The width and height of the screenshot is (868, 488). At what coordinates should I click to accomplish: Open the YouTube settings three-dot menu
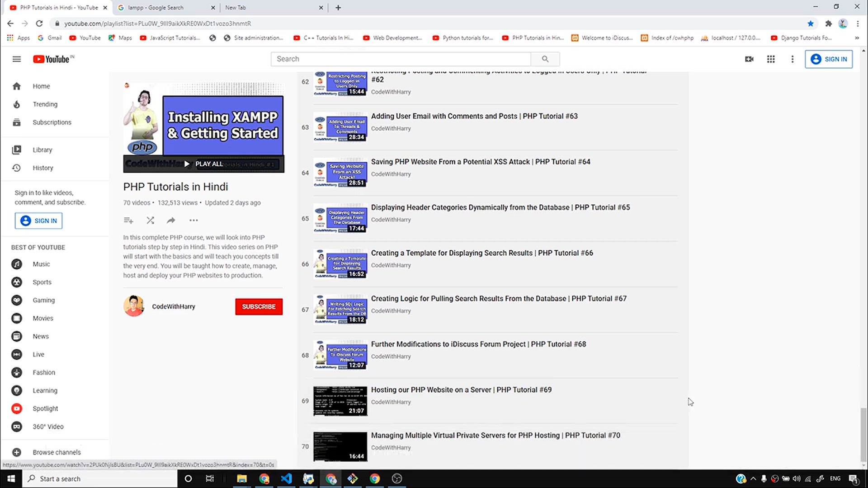pyautogui.click(x=792, y=59)
